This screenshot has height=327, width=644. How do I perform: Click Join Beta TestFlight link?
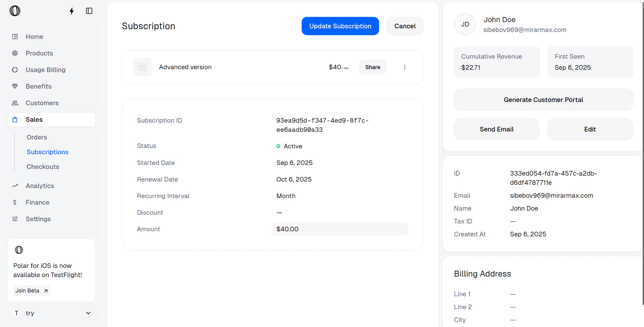pyautogui.click(x=32, y=291)
